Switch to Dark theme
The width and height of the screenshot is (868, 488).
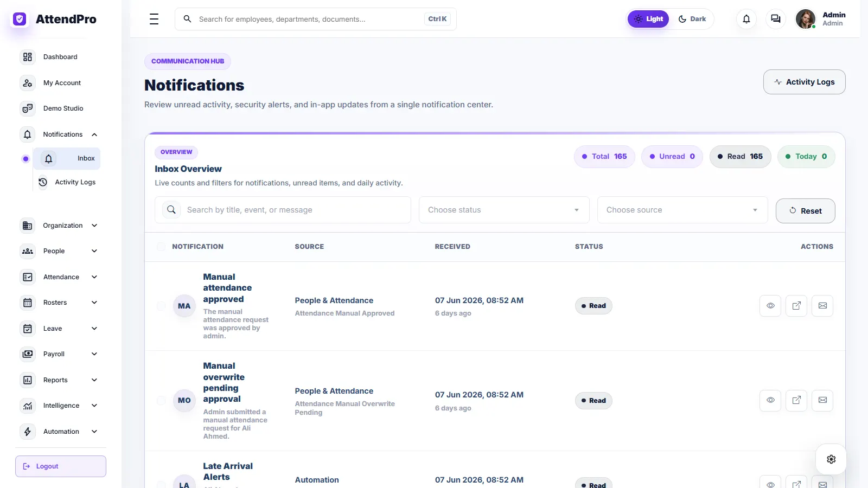pos(692,19)
